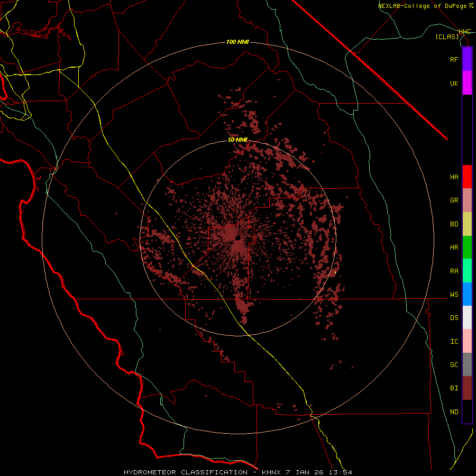Click the HHC product code label
476x476 pixels.
point(464,32)
